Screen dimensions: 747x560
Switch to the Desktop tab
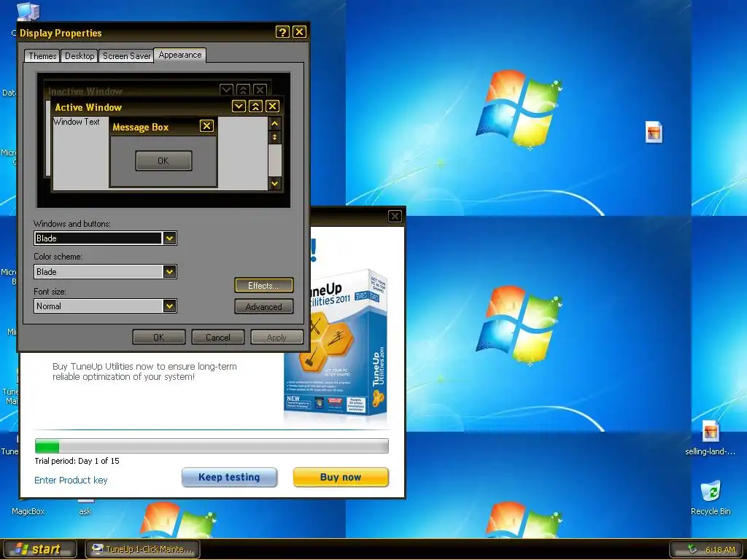79,55
